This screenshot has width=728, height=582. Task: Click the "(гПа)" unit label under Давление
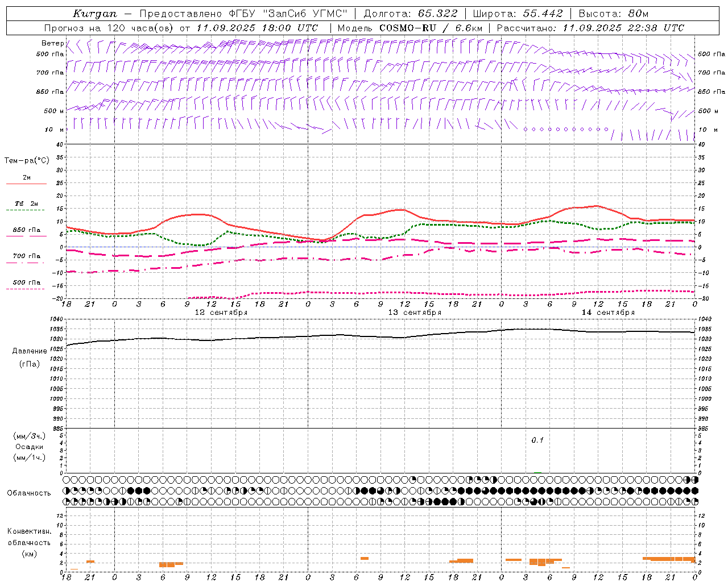pyautogui.click(x=30, y=364)
